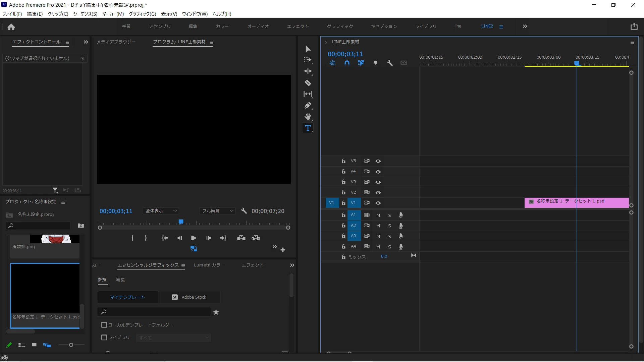Select the Hand tool

[x=308, y=117]
